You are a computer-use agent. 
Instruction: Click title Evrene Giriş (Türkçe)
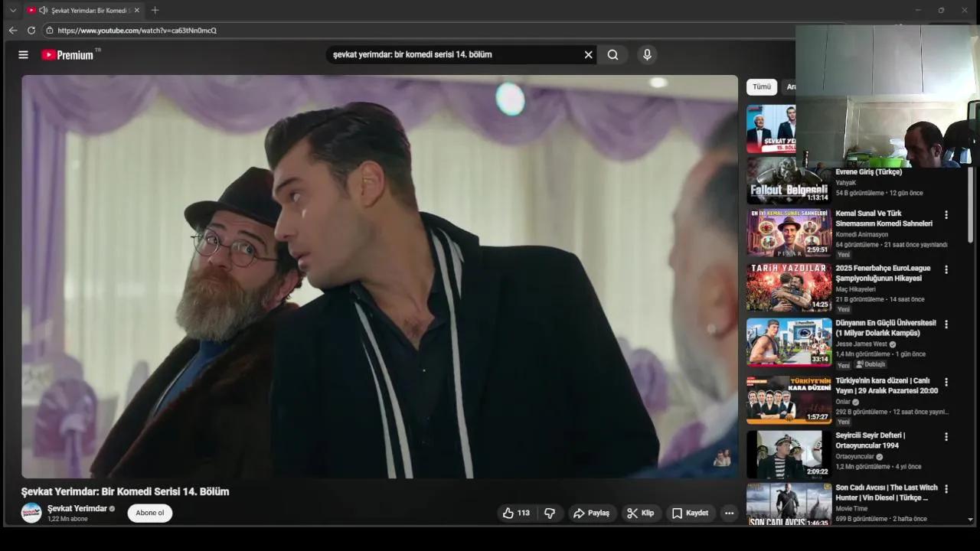click(x=868, y=172)
